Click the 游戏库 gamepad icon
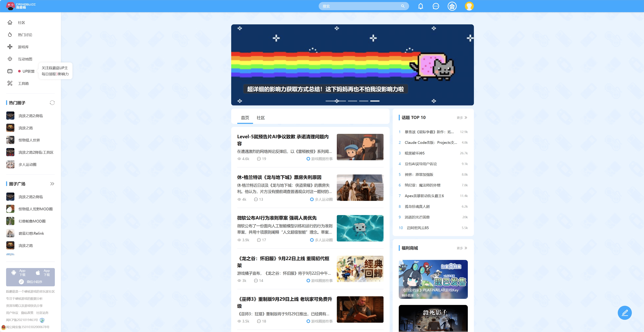The image size is (644, 332). pos(10,47)
